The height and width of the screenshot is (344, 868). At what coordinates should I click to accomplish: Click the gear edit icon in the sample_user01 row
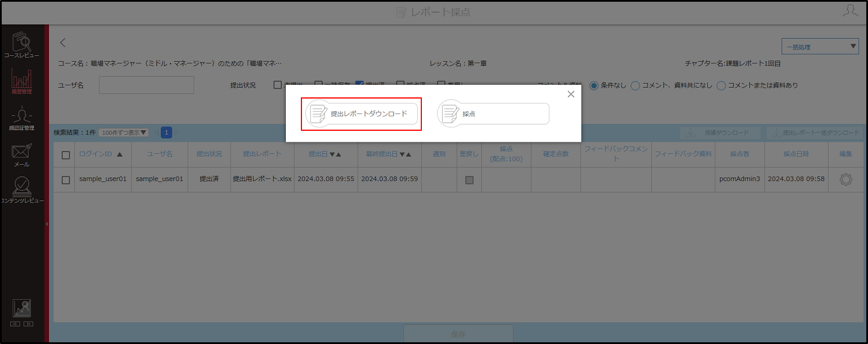pyautogui.click(x=846, y=179)
